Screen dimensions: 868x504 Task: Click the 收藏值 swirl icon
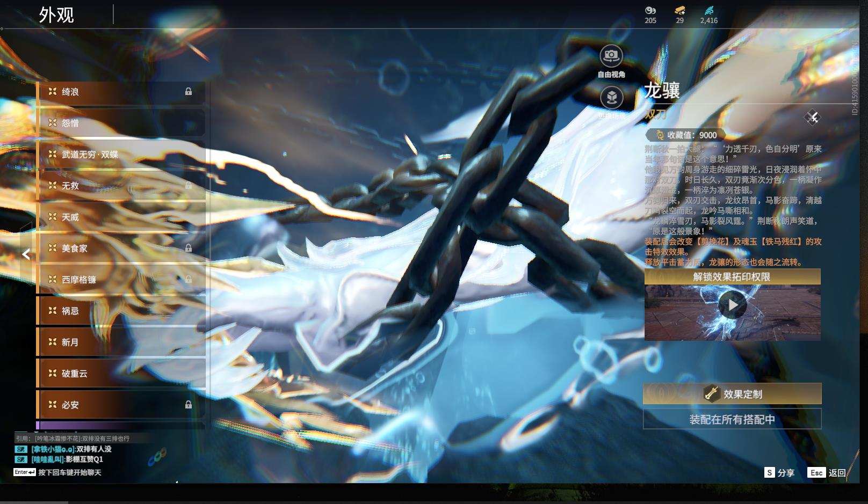click(x=660, y=135)
